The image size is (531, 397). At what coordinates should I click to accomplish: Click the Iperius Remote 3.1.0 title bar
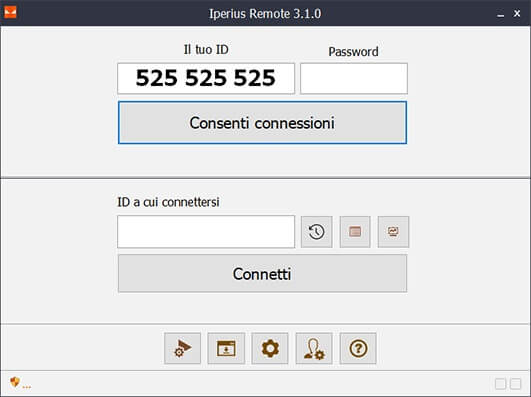265,13
